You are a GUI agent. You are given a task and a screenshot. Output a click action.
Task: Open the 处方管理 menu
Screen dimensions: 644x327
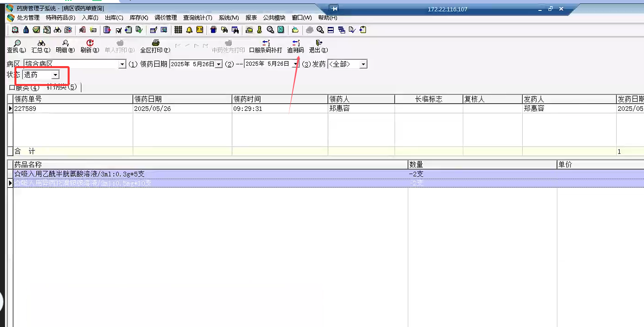point(28,17)
